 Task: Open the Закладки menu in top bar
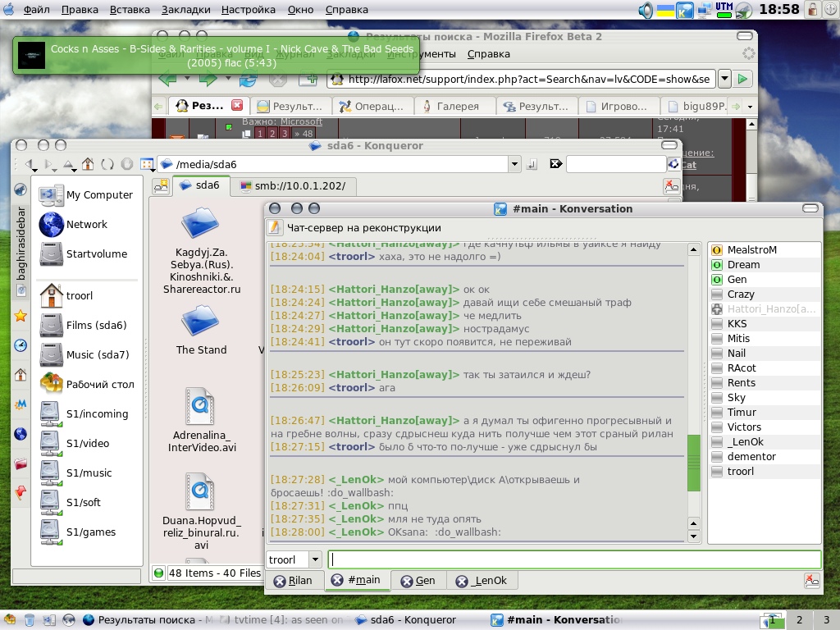click(185, 10)
